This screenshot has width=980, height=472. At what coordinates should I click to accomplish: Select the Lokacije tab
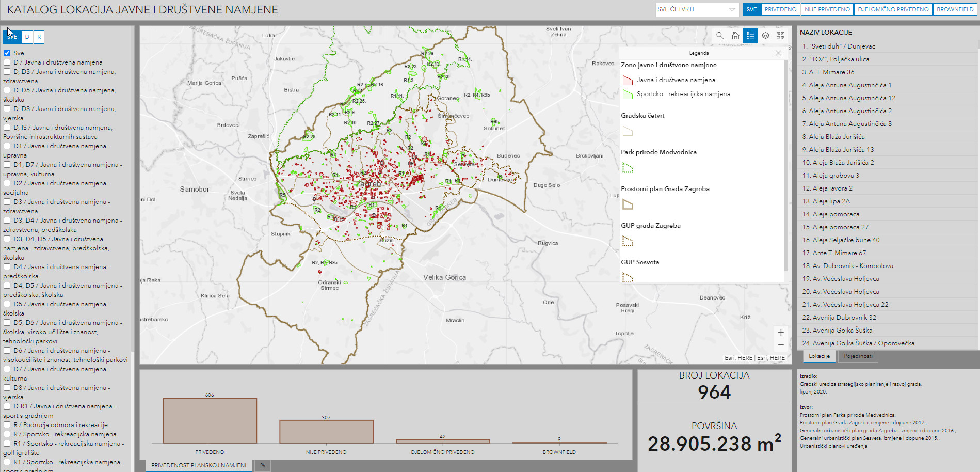[819, 356]
